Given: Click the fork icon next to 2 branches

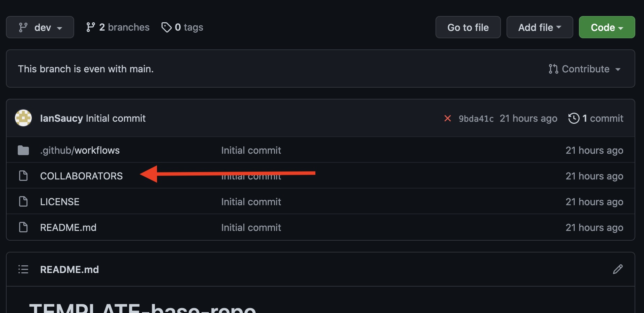Looking at the screenshot, I should [x=91, y=27].
